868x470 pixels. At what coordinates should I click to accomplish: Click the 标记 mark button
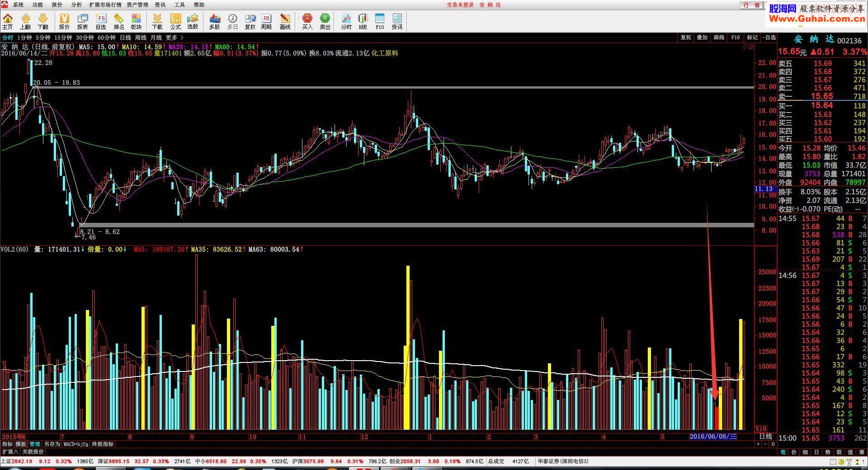click(752, 38)
